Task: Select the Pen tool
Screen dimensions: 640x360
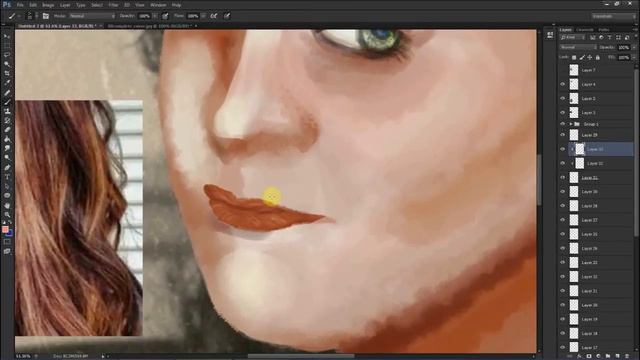Action: point(7,167)
